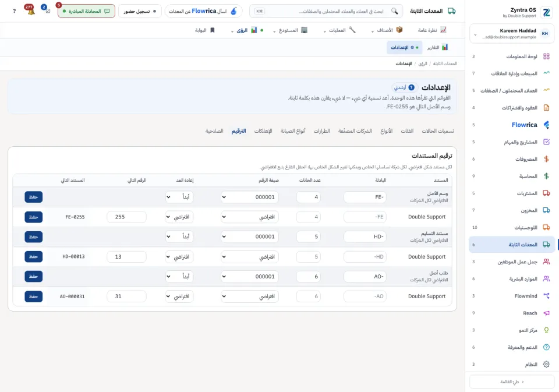Expand the الأصناف menu dropdown
The height and width of the screenshot is (392, 559).
click(387, 30)
